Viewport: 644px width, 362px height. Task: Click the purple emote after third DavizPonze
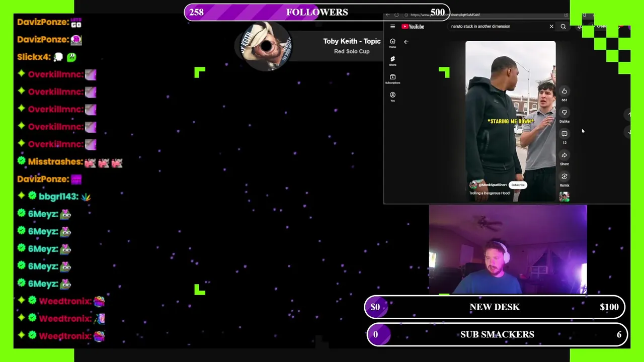pyautogui.click(x=76, y=179)
